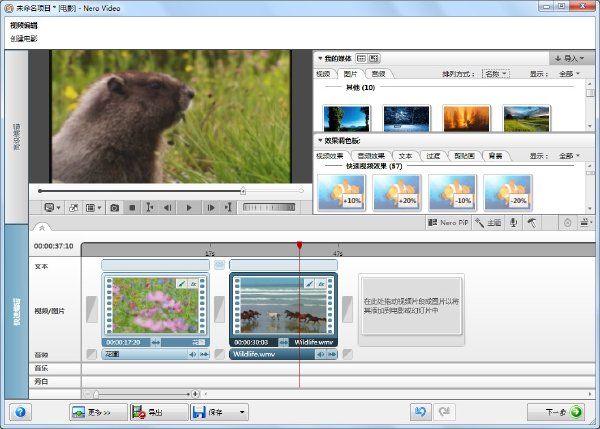Click the Export button
The image size is (600, 429).
(x=159, y=412)
